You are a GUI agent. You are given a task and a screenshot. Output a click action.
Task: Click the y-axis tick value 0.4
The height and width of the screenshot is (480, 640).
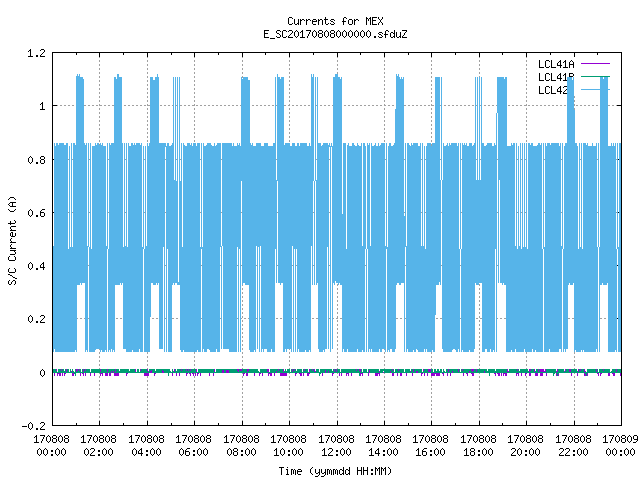(36, 266)
